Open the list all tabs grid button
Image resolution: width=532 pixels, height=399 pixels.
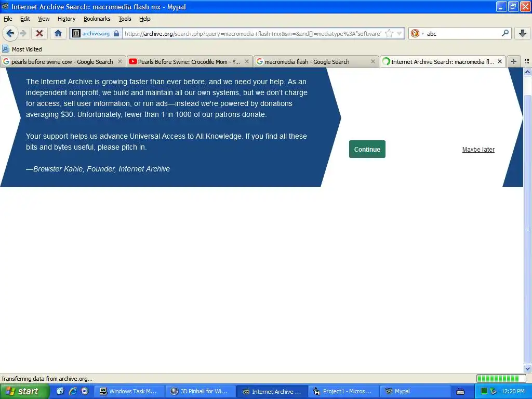pyautogui.click(x=527, y=61)
